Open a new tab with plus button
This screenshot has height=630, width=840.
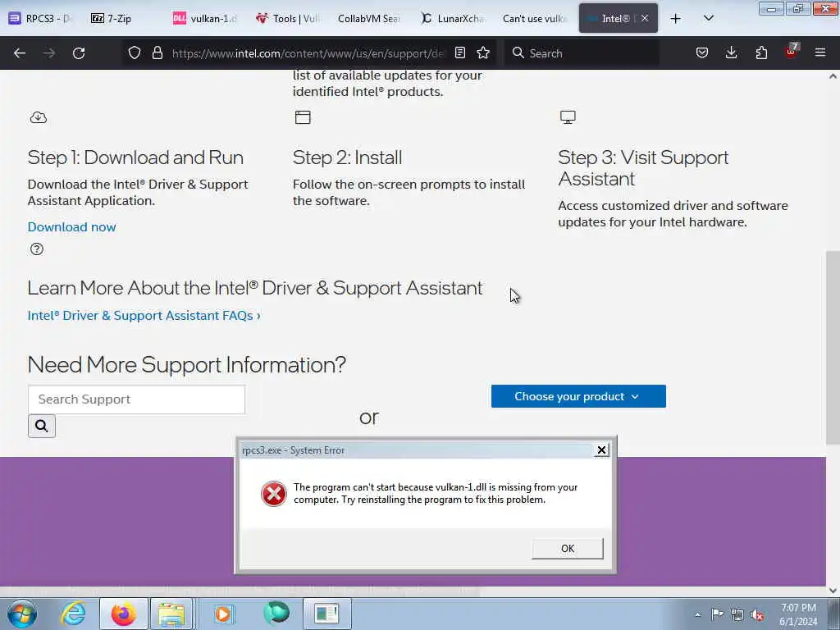[x=676, y=19]
